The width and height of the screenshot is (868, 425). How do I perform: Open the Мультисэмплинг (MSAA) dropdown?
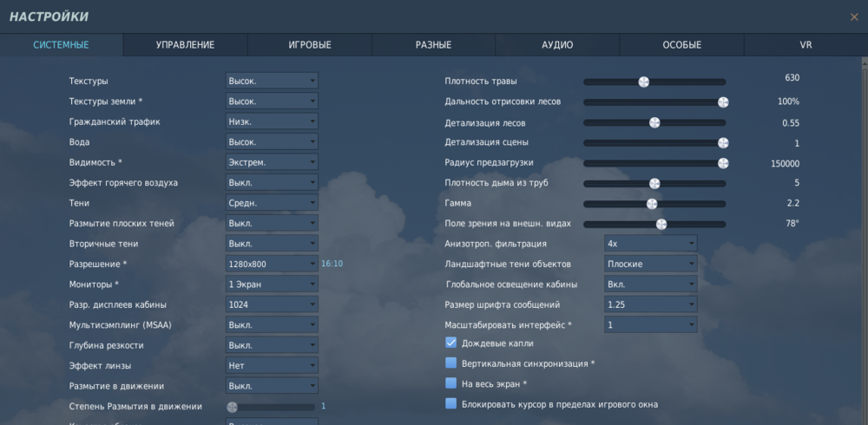pyautogui.click(x=272, y=325)
